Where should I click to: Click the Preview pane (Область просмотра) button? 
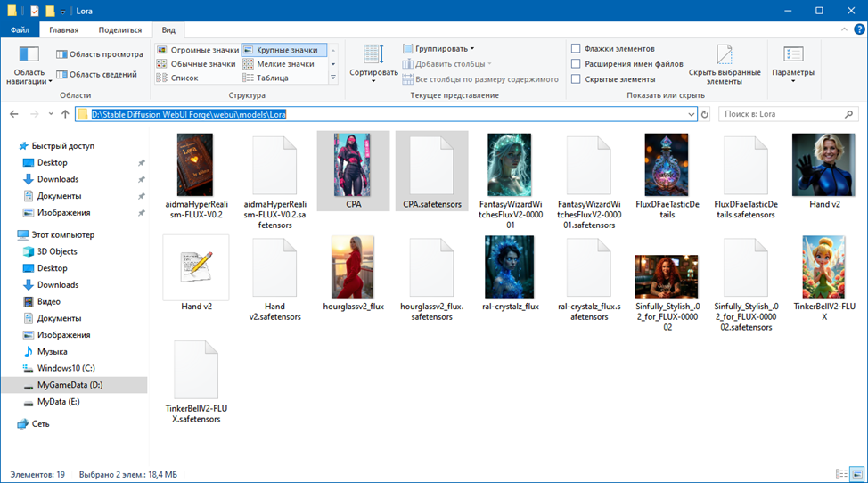tap(99, 54)
